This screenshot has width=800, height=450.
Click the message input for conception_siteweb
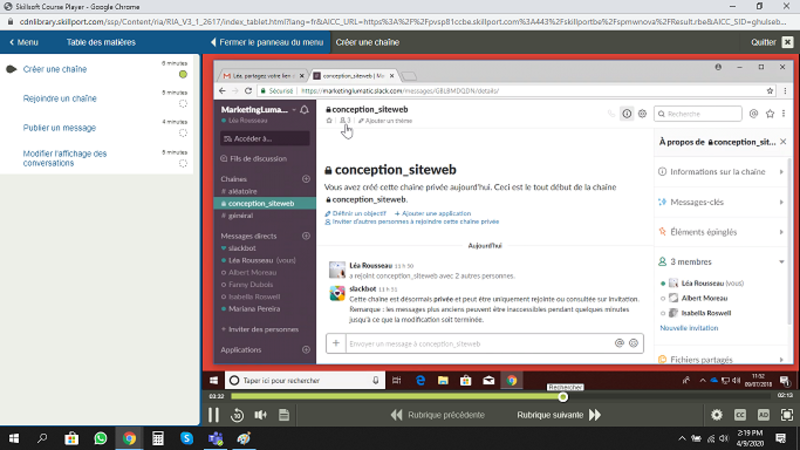(479, 344)
